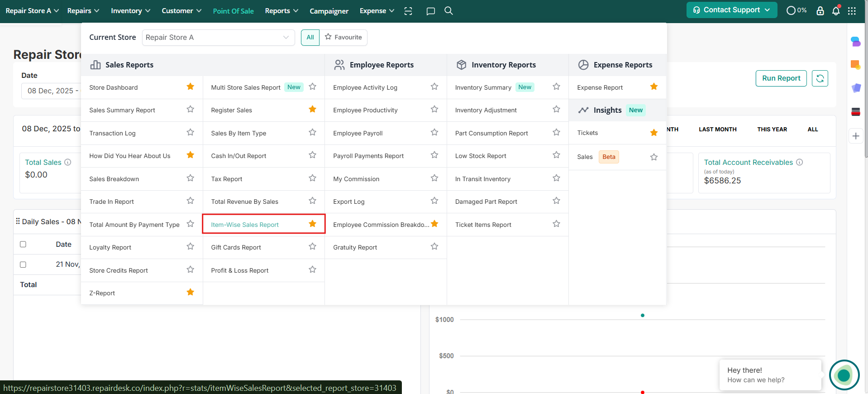Viewport: 868px width, 394px height.
Task: Open the chat message icon in top bar
Action: 430,11
